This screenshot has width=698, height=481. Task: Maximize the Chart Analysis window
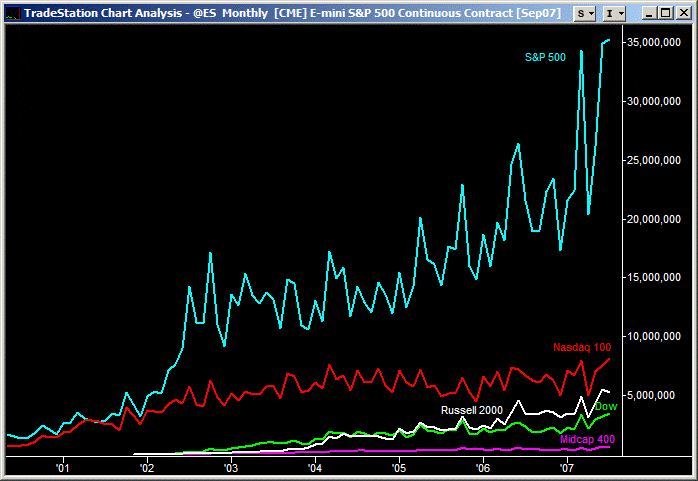tap(666, 13)
